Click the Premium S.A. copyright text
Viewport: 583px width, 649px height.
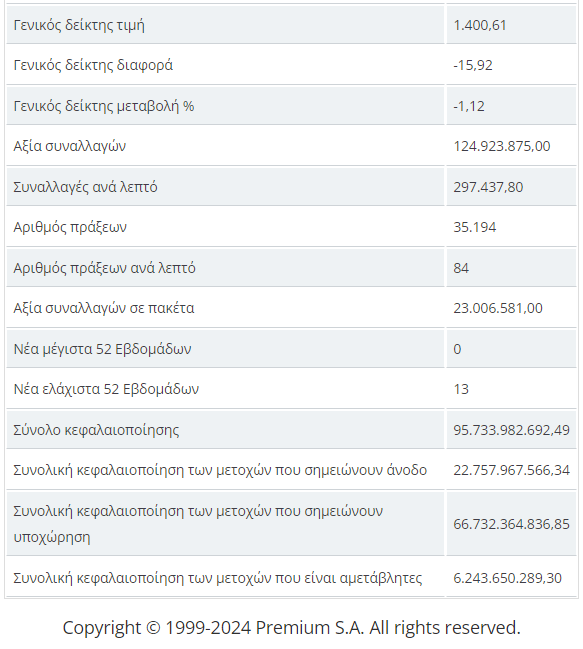pyautogui.click(x=291, y=627)
